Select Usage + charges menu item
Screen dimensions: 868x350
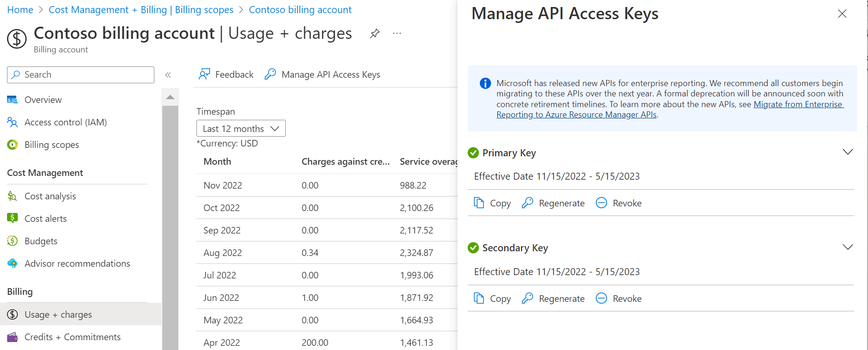tap(80, 314)
